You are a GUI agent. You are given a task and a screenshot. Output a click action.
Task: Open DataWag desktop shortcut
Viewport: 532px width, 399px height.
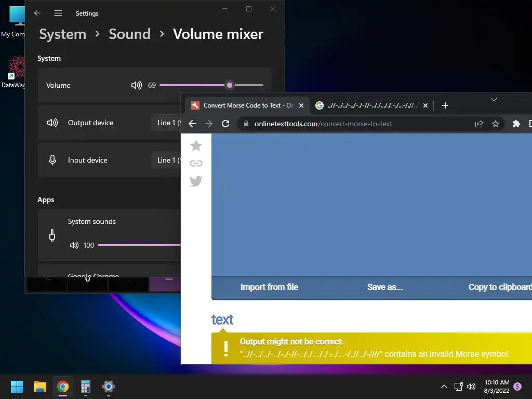click(13, 72)
